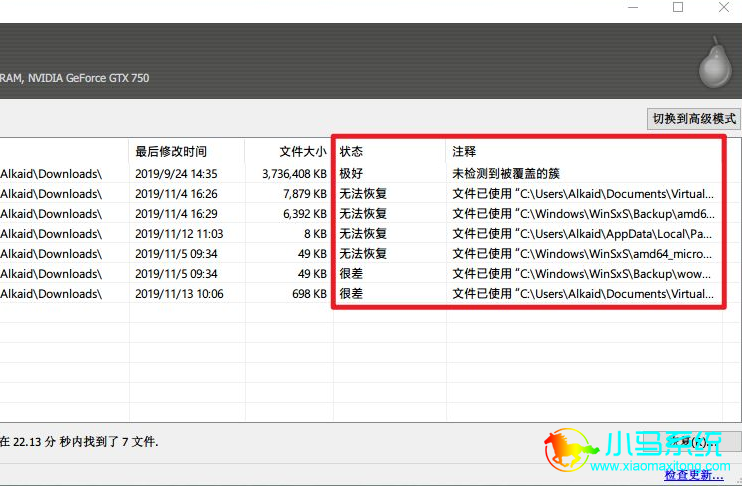This screenshot has height=486, width=742.
Task: Click the 未检测到被覆盖的簇 comment cell
Action: click(506, 174)
